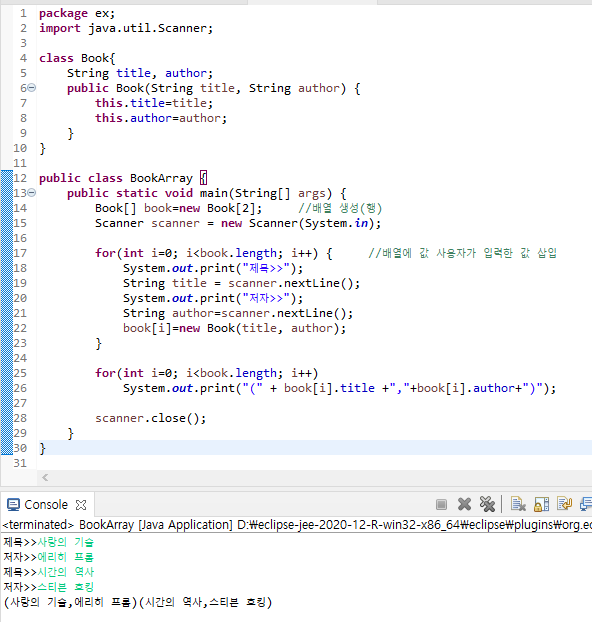Click console input '시간의 역사'
The height and width of the screenshot is (622, 592).
tap(65, 572)
